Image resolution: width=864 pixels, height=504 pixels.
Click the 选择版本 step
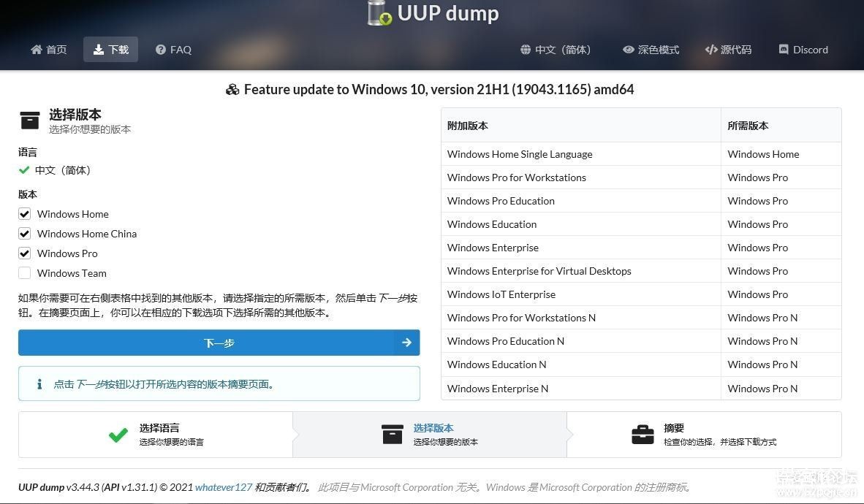click(430, 435)
